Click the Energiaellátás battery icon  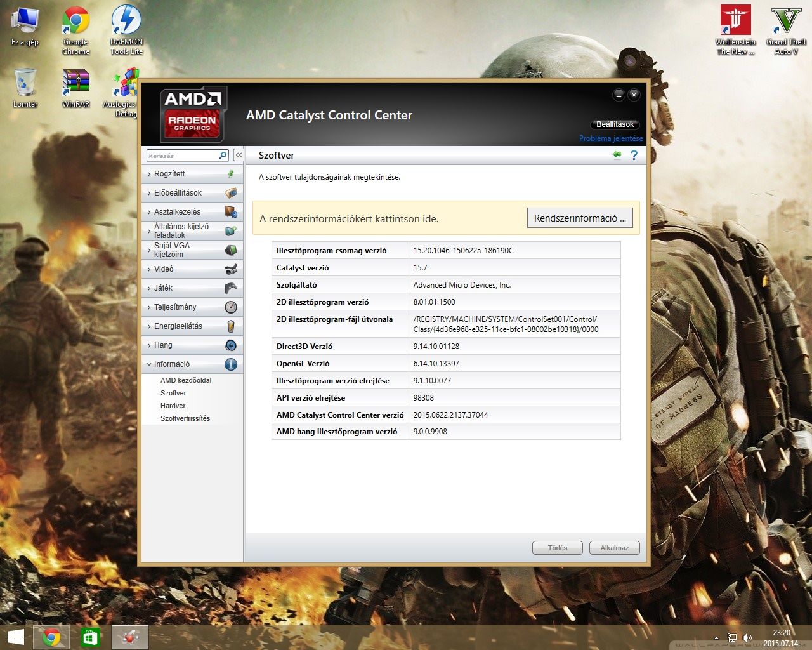[x=231, y=326]
